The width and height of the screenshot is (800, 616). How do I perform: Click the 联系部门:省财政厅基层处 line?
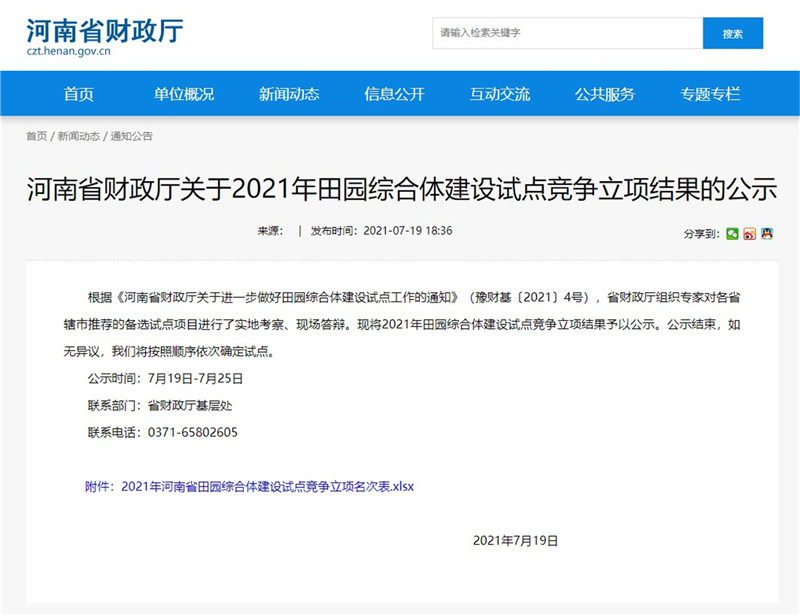pos(160,406)
